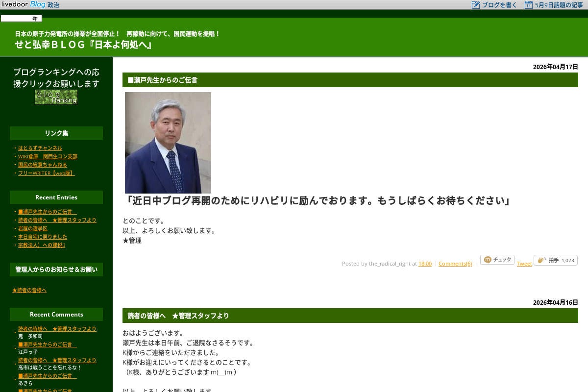Screen dimensions: 588x392
Task: Click the portrait photo in the post
Action: (168, 143)
